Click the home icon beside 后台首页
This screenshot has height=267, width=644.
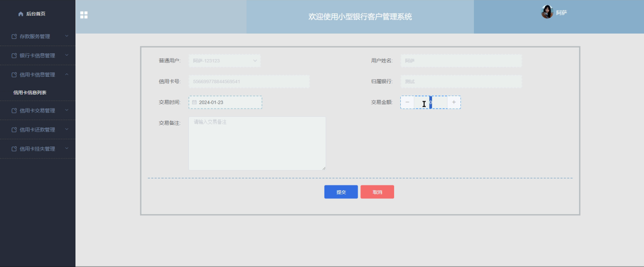[x=21, y=14]
